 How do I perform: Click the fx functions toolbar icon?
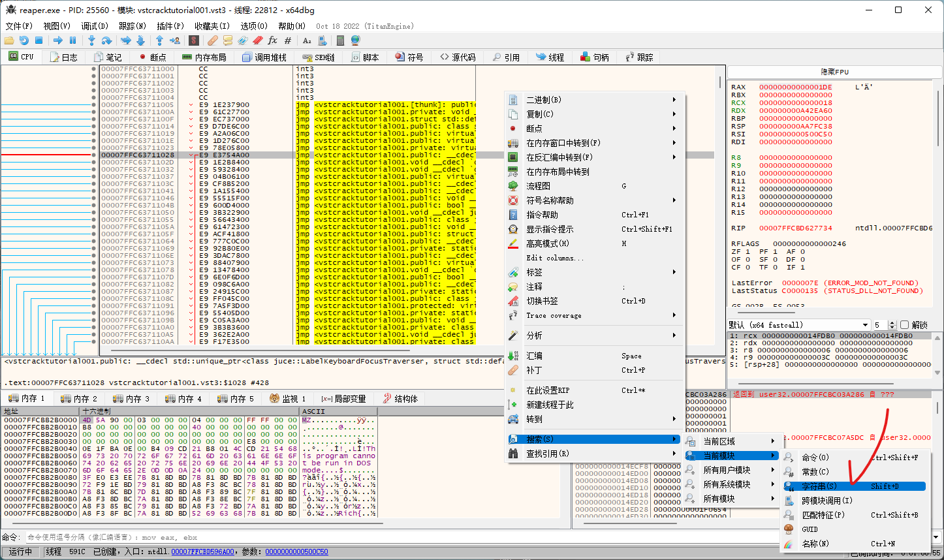[273, 40]
